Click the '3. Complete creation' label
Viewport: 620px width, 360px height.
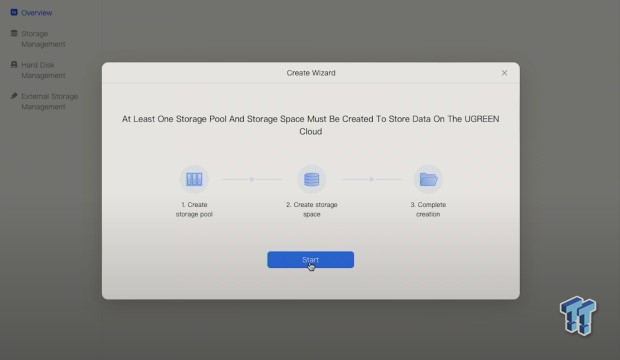[x=428, y=209]
